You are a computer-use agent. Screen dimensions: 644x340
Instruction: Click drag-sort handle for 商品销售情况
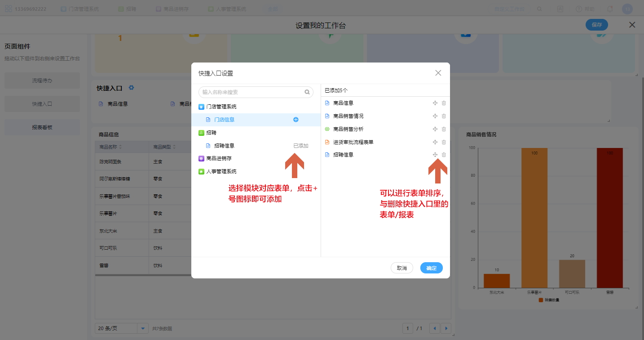click(x=435, y=116)
